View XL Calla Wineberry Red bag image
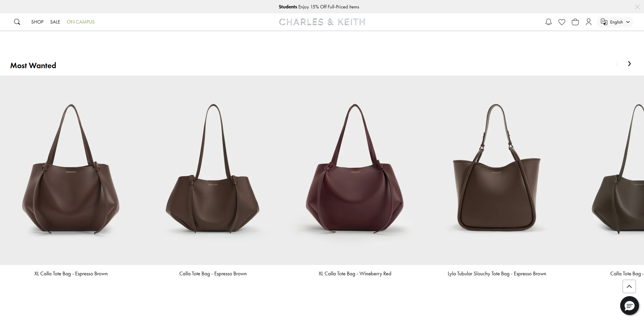 pos(355,170)
